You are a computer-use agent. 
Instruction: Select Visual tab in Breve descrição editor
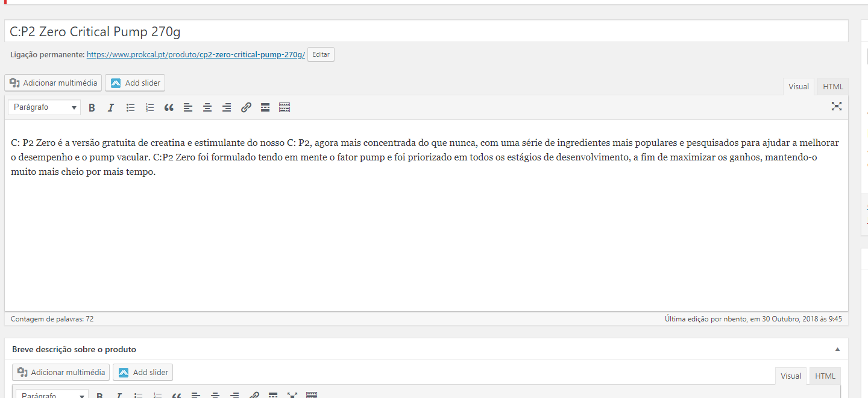pos(791,376)
